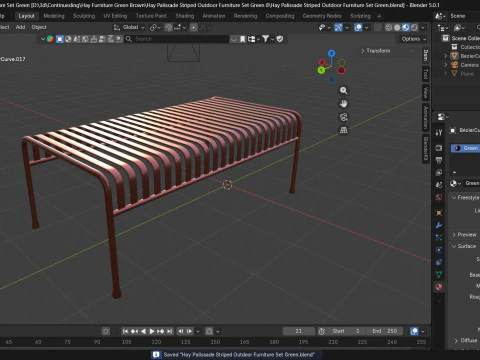The width and height of the screenshot is (480, 360).
Task: Select solid viewport shading mode
Action: tap(397, 28)
